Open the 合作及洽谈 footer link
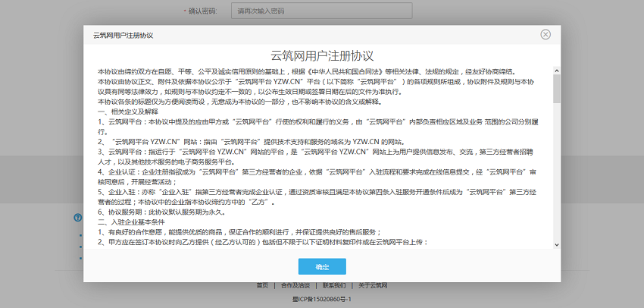644x308 pixels. 295,285
